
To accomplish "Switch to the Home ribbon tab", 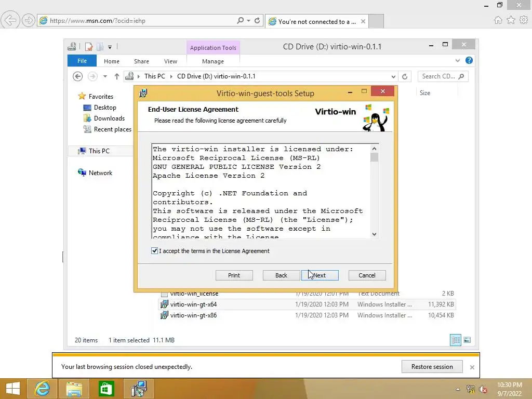I will [112, 61].
